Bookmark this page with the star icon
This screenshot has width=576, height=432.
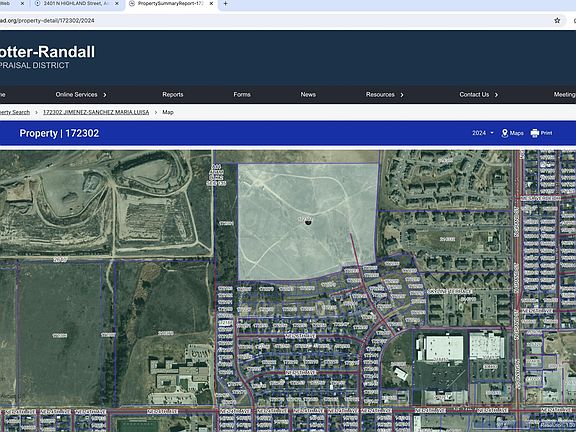557,21
